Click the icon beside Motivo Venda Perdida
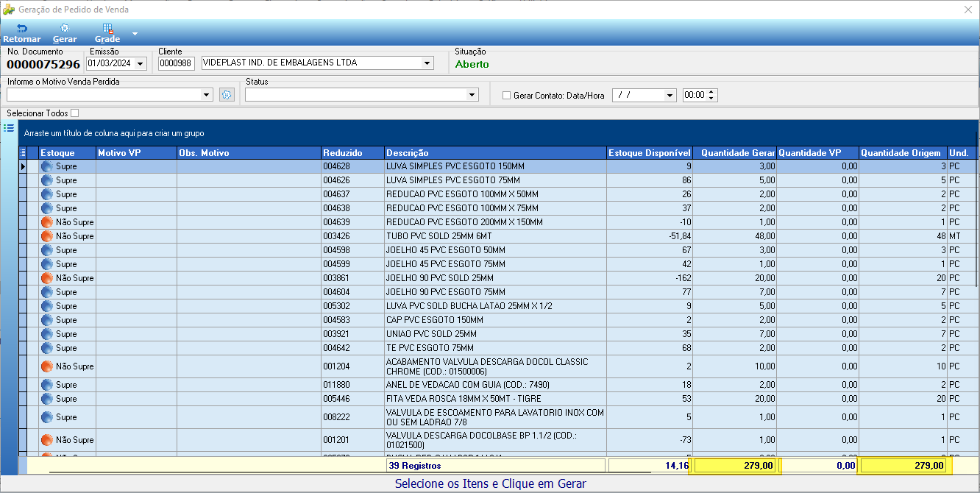 coord(227,95)
